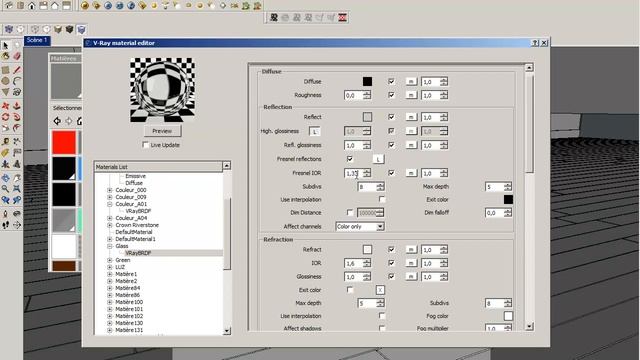Enable Live Update checkbox

click(145, 145)
